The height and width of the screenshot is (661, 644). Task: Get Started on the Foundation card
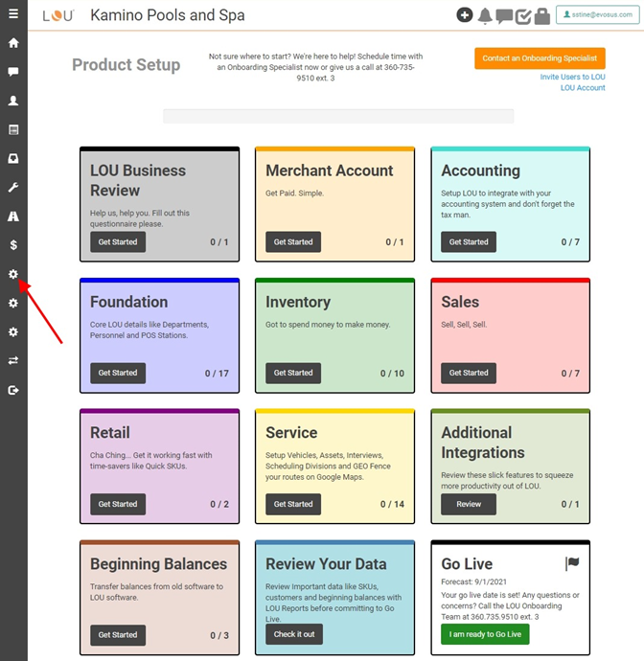tap(118, 373)
